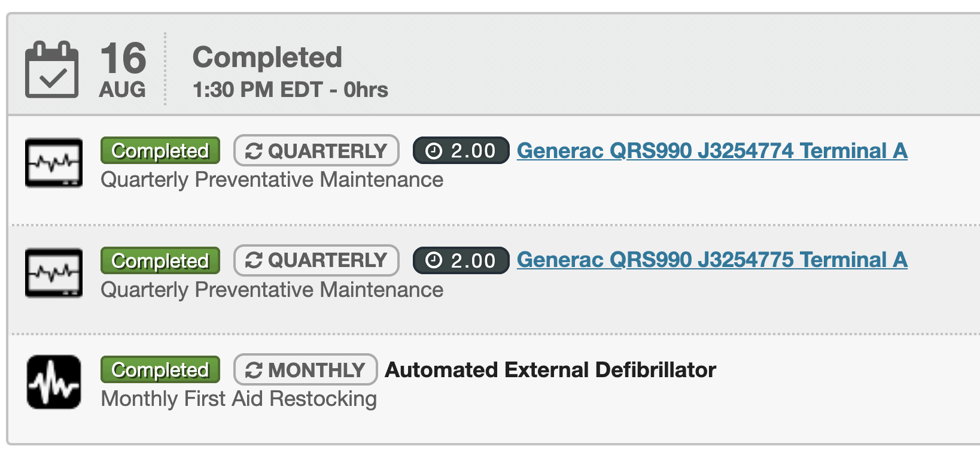The width and height of the screenshot is (980, 455).
Task: Open Generac QRS990 J3254775 Terminal A link
Action: tap(712, 260)
